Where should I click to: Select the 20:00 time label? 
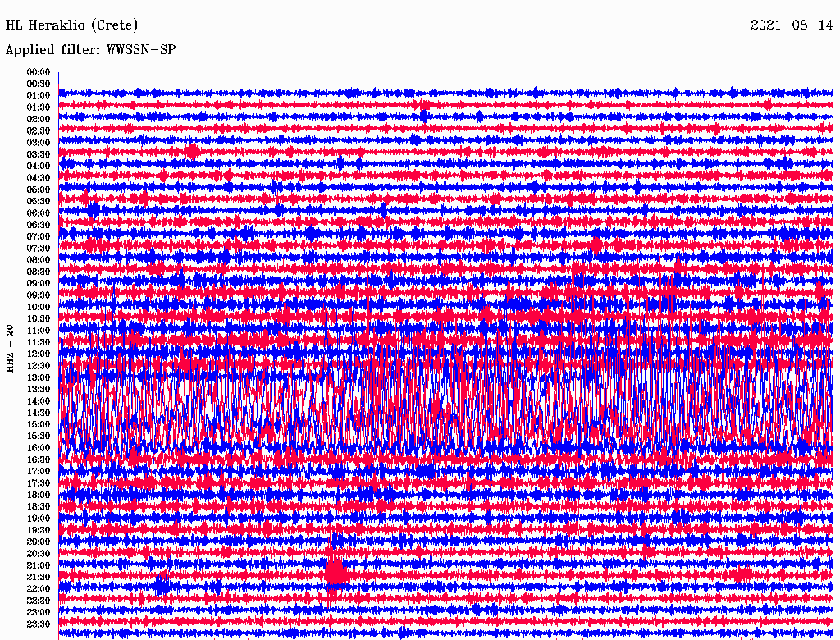39,542
